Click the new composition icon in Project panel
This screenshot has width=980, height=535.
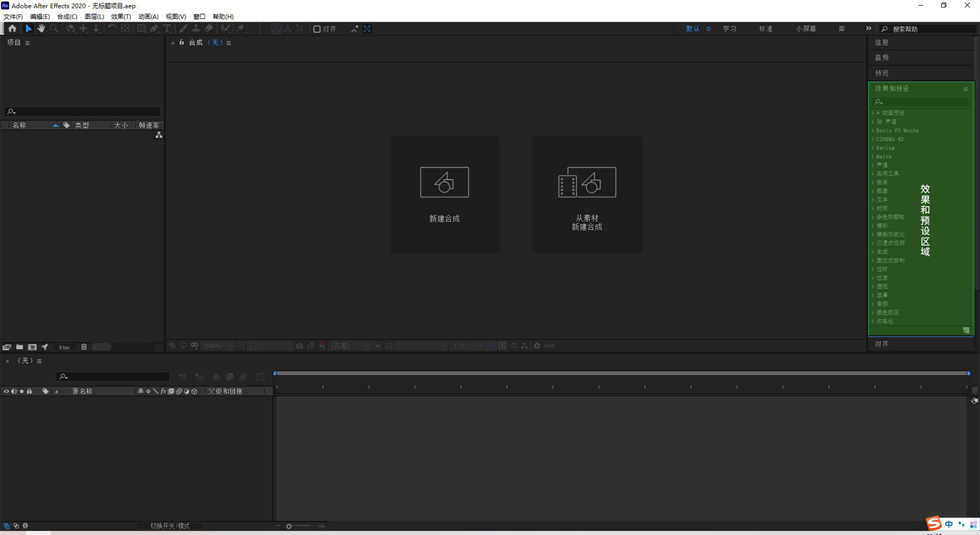(x=32, y=347)
